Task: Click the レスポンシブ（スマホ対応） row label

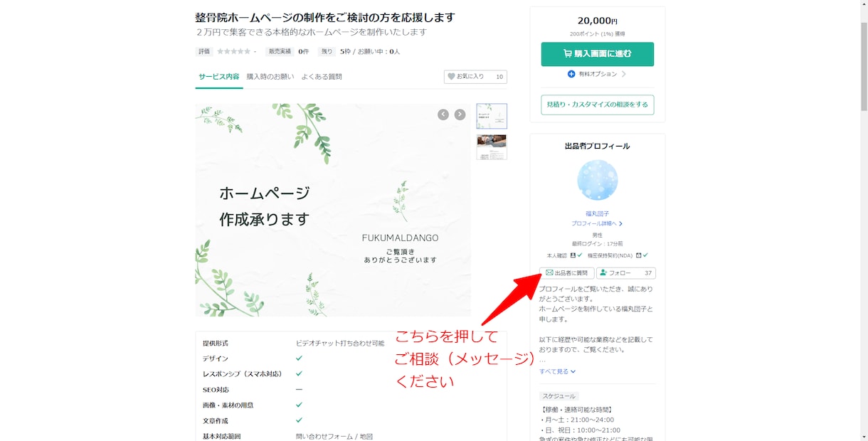Action: point(242,374)
